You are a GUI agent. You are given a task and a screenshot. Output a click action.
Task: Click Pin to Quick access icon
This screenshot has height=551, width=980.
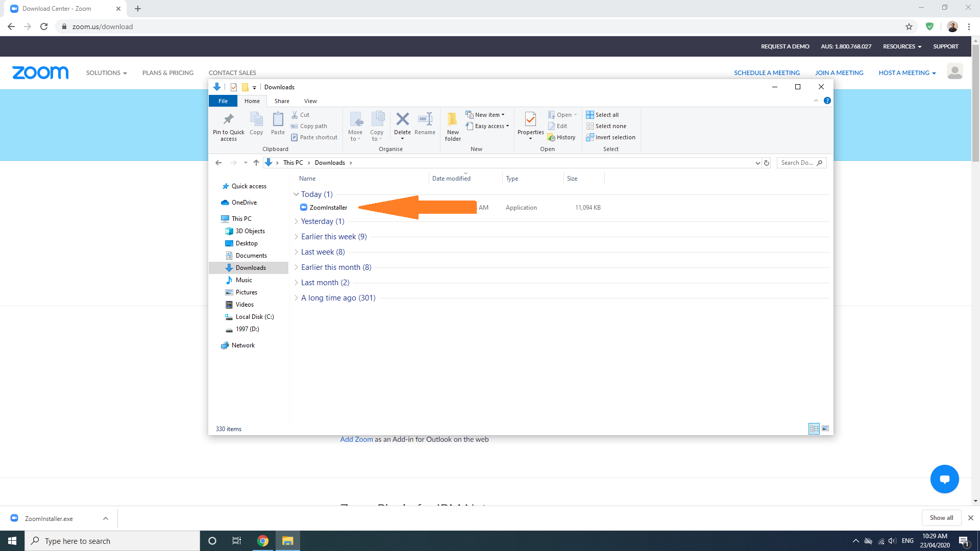point(228,119)
